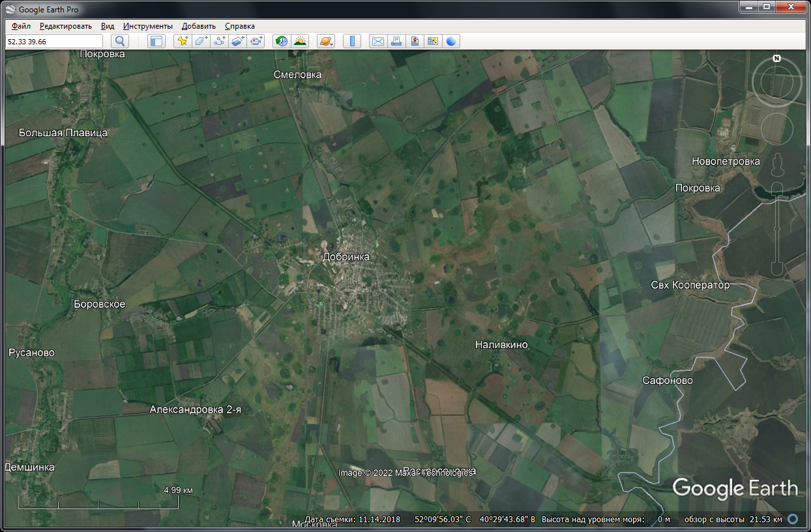Click the print icon

tap(396, 41)
